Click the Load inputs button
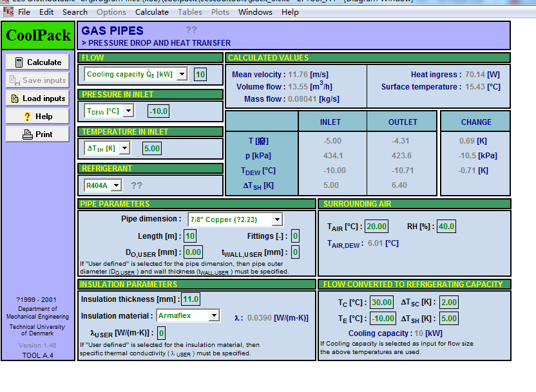536x392 pixels. pyautogui.click(x=37, y=98)
